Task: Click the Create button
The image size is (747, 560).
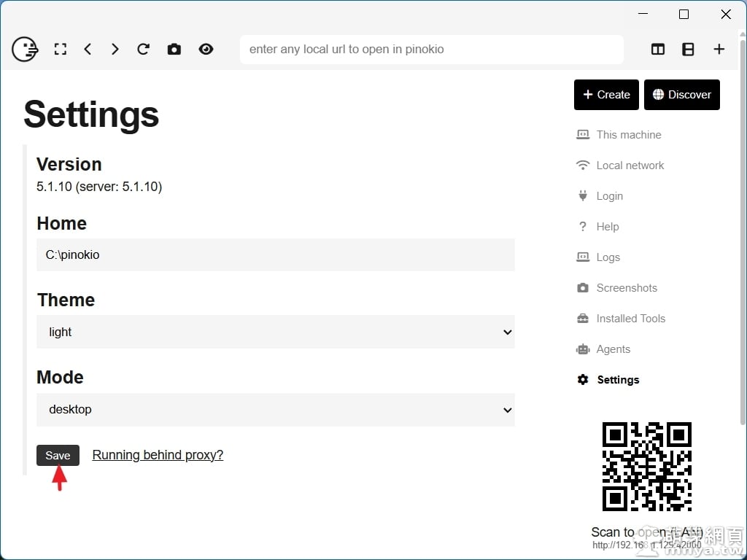Action: point(606,95)
